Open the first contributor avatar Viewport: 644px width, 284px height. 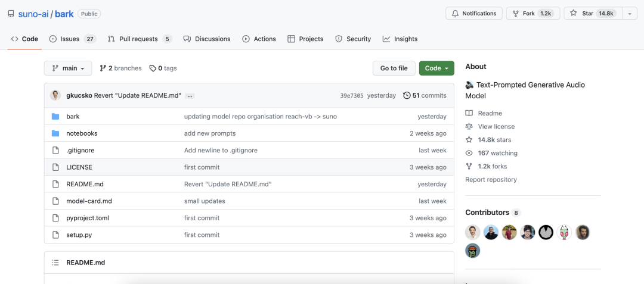pos(473,232)
